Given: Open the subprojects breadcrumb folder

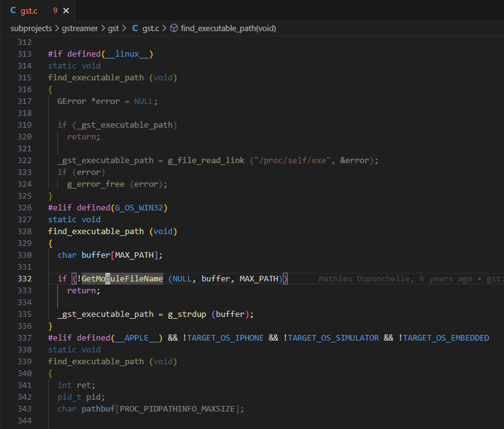Looking at the screenshot, I should pyautogui.click(x=31, y=28).
